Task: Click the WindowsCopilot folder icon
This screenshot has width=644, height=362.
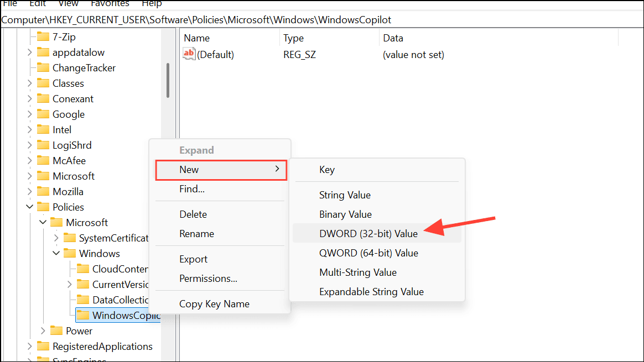Action: [83, 316]
